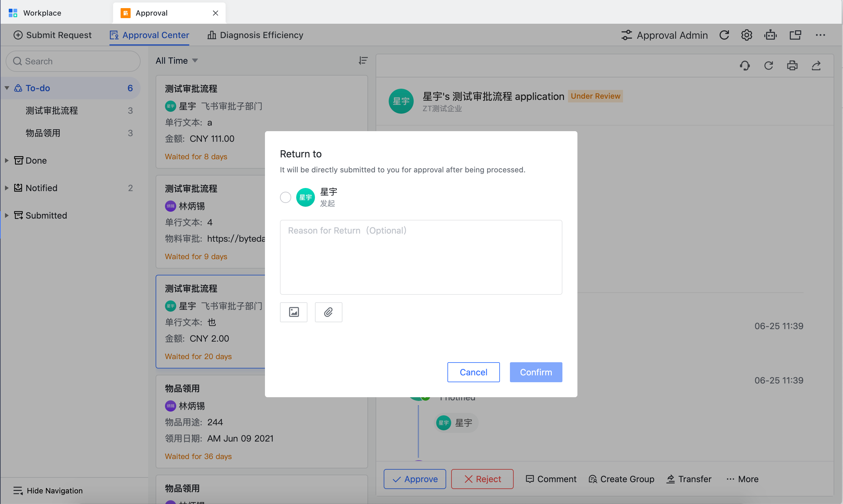The image size is (843, 504).
Task: Click the Workplace grid icon
Action: [x=13, y=13]
